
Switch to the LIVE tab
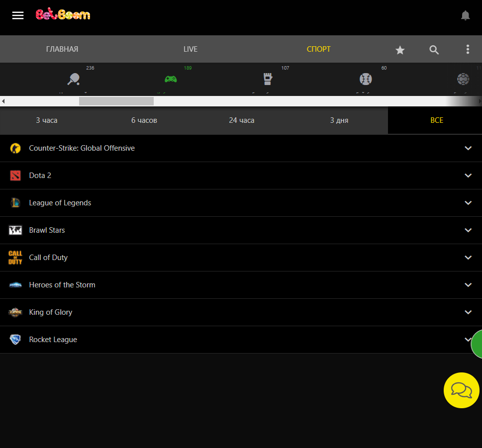pos(191,49)
